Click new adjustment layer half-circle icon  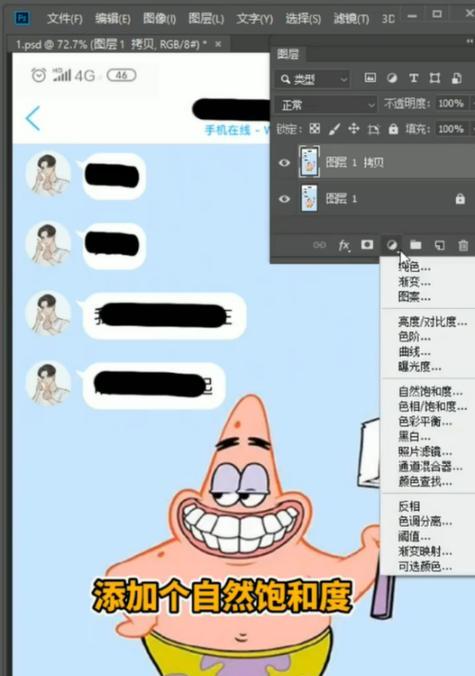tap(391, 245)
